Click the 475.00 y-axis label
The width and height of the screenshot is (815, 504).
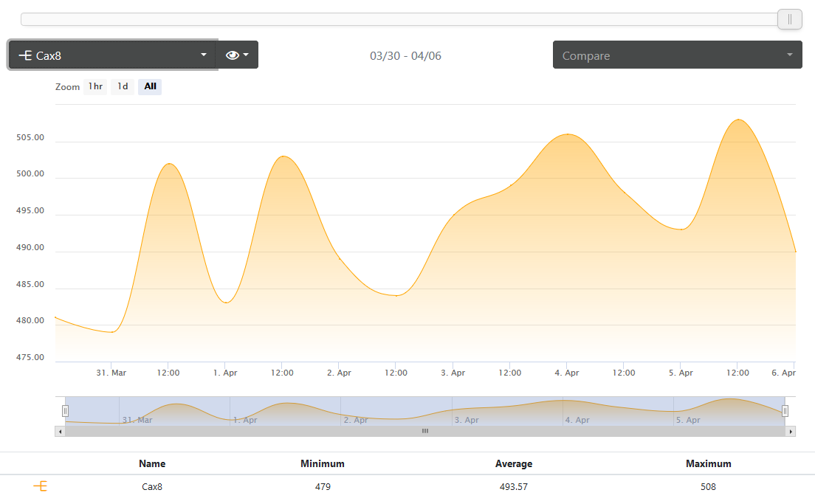(x=30, y=357)
